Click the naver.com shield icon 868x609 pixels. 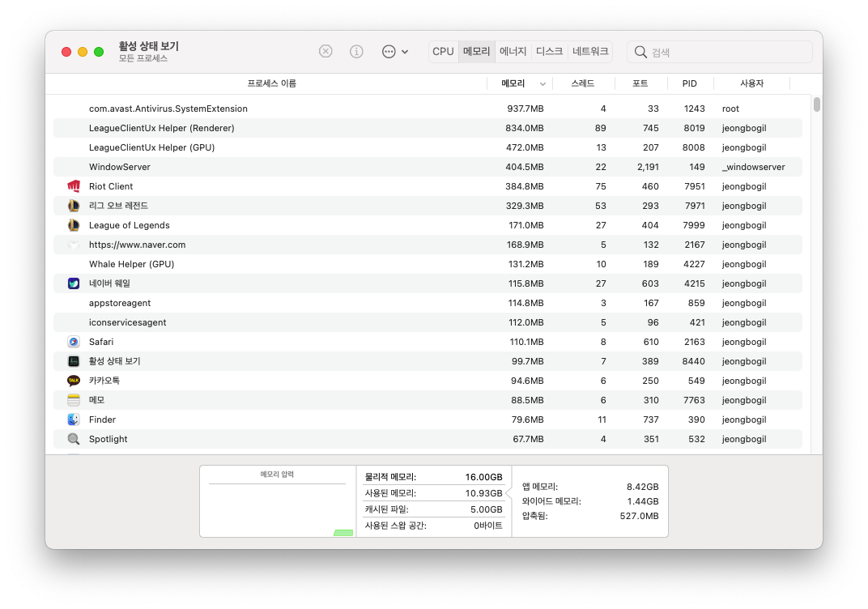click(74, 245)
